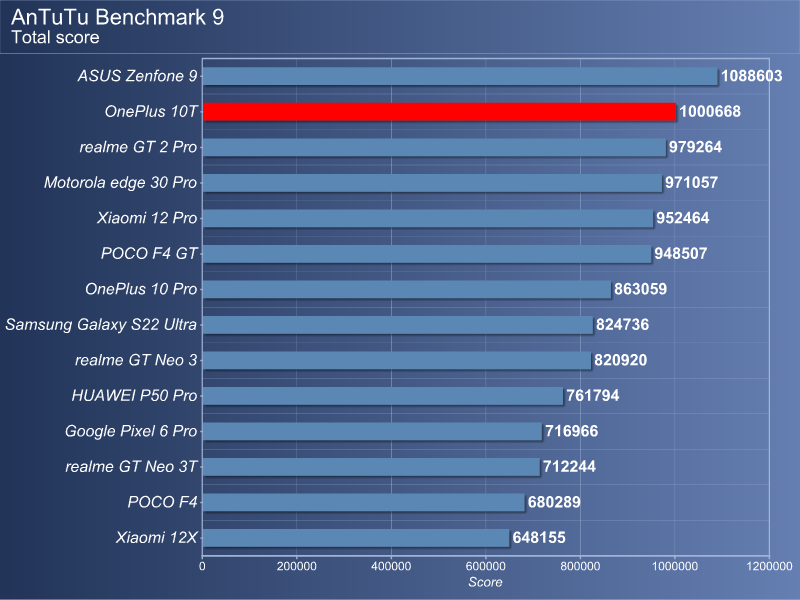Select the 'Samsung Galaxy S22 Ultra' label
Viewport: 800px width, 600px height.
[101, 325]
